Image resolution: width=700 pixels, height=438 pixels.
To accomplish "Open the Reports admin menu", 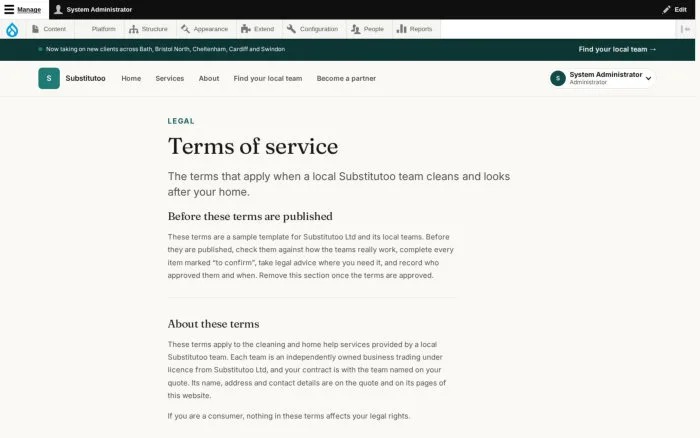I will (415, 29).
